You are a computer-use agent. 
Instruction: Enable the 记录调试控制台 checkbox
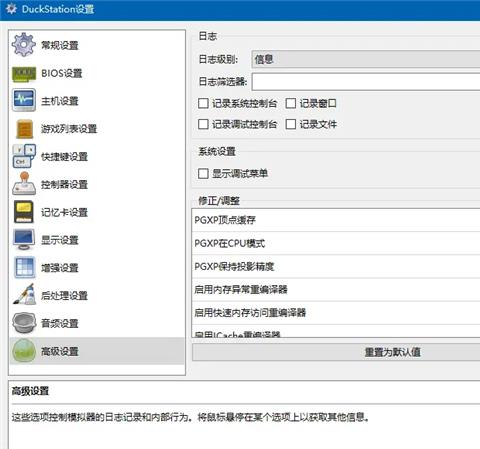(203, 124)
